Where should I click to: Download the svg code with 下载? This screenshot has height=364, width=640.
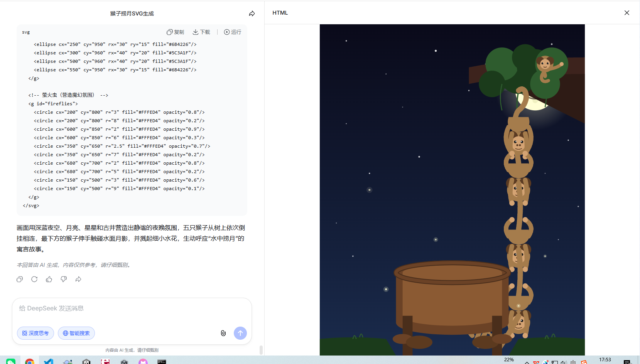pyautogui.click(x=201, y=32)
